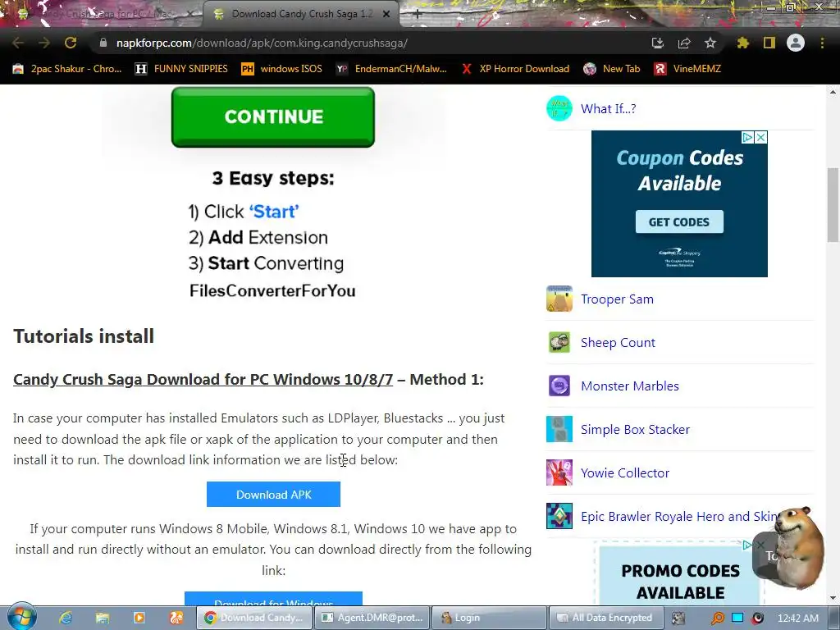The image size is (840, 630).
Task: View site info via the lock icon
Action: coord(103,43)
